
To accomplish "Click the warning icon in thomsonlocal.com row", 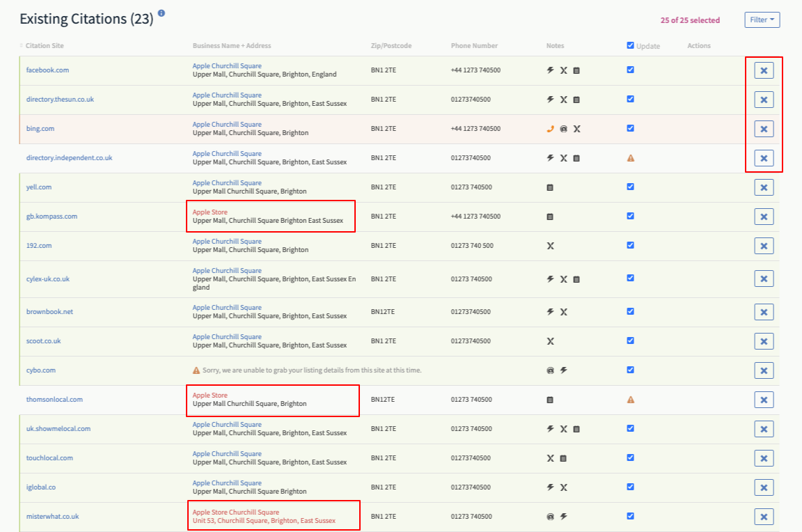I will 631,400.
